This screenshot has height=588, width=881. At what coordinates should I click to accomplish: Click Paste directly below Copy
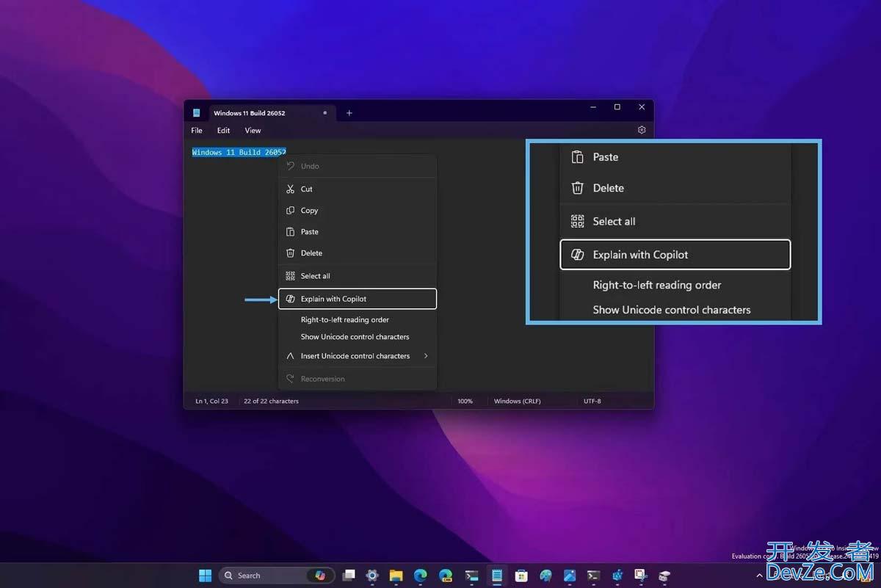tap(358, 231)
